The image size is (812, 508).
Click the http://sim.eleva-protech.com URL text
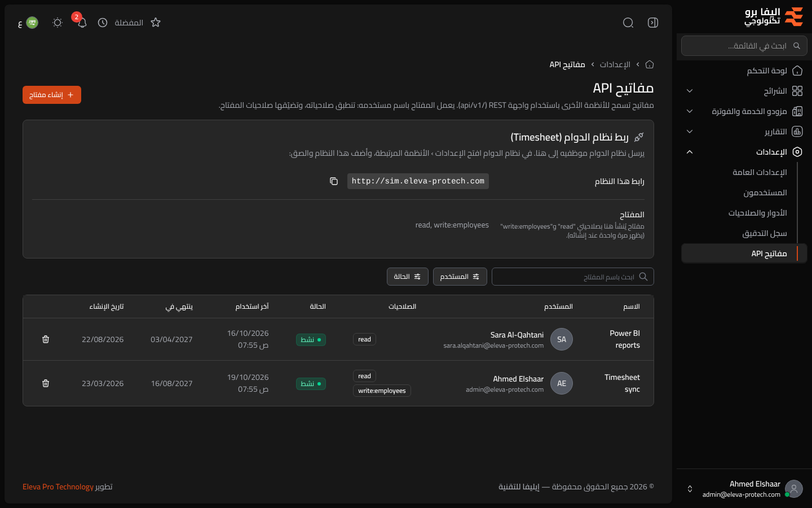tap(418, 181)
